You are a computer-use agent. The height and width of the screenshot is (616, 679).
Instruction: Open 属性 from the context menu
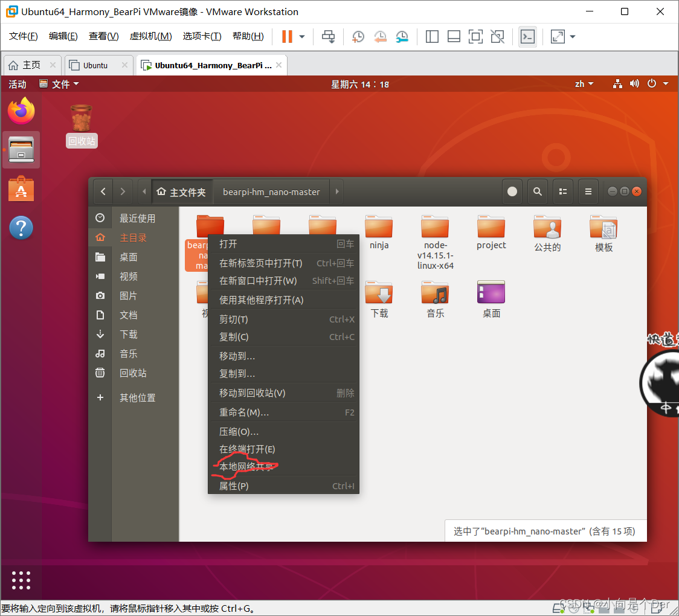click(234, 486)
